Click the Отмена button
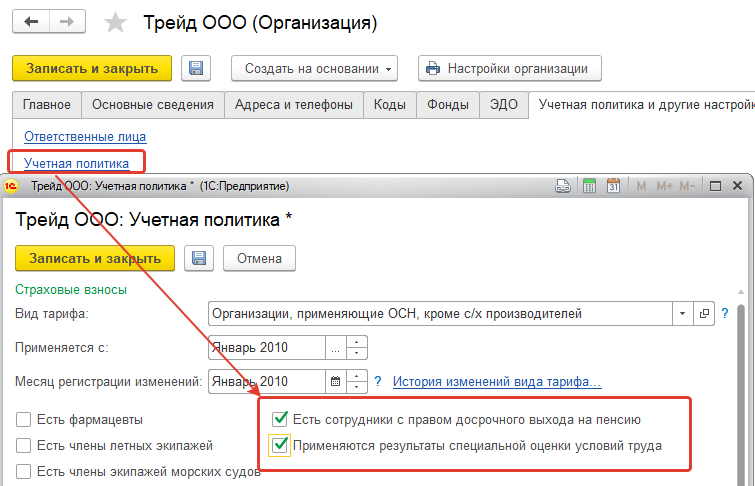The height and width of the screenshot is (486, 755). click(x=259, y=258)
